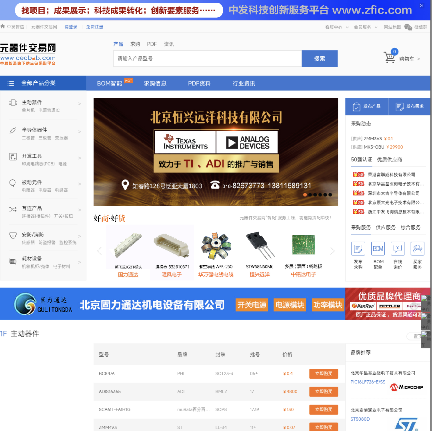
Task: Select the first blue search tab above the search box
Action: pyautogui.click(x=118, y=44)
